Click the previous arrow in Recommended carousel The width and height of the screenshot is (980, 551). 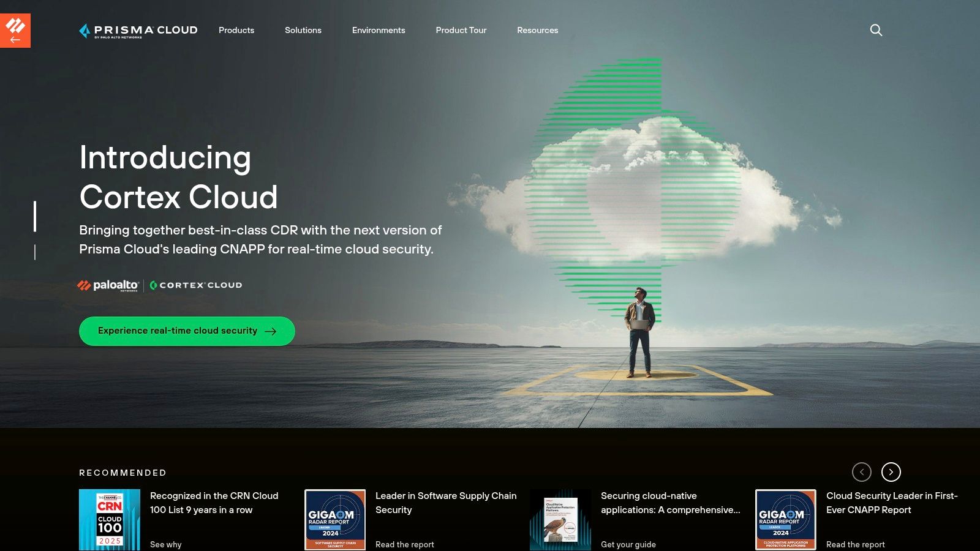click(862, 472)
